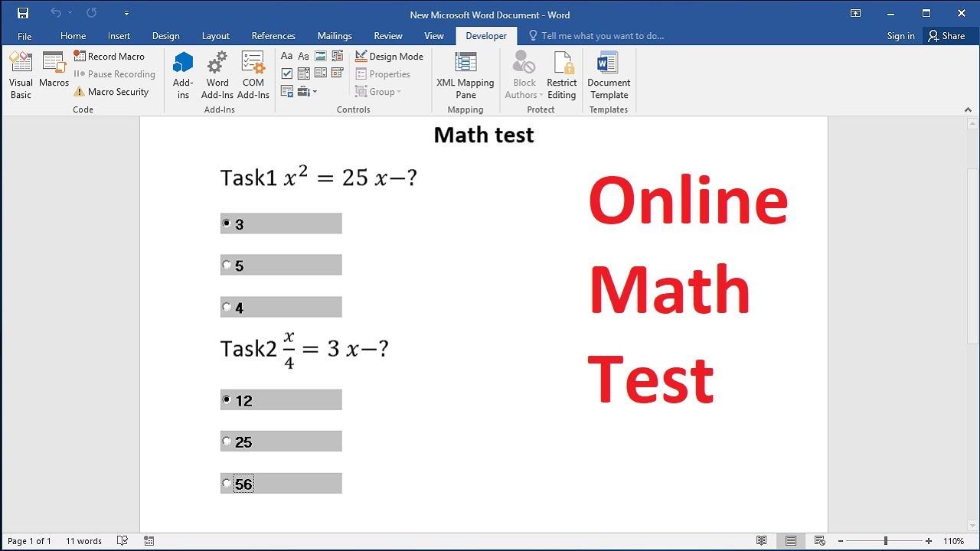Insert Repeating Section content control
This screenshot has width=980, height=551.
(x=287, y=92)
